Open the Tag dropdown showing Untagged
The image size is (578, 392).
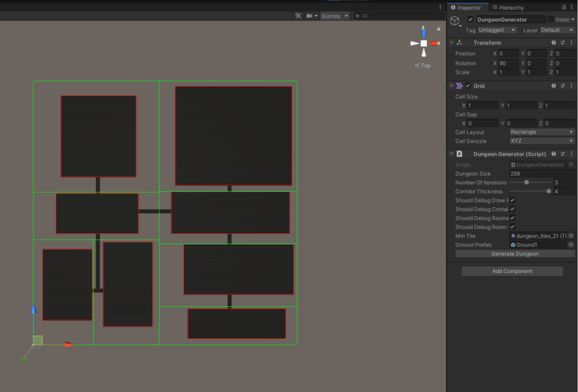pyautogui.click(x=497, y=30)
